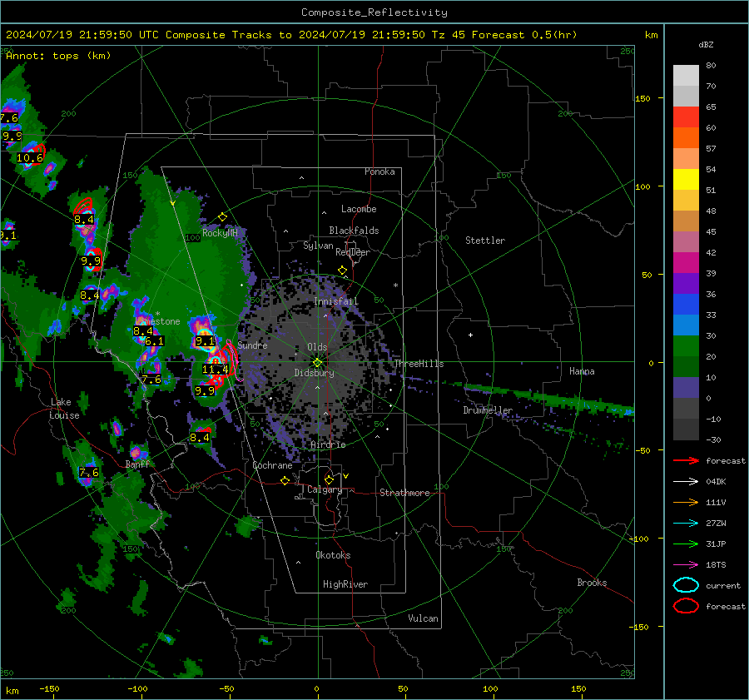Viewport: 749px width, 700px height.
Task: Click the yellow diamond marker near RockyMH
Action: (222, 217)
